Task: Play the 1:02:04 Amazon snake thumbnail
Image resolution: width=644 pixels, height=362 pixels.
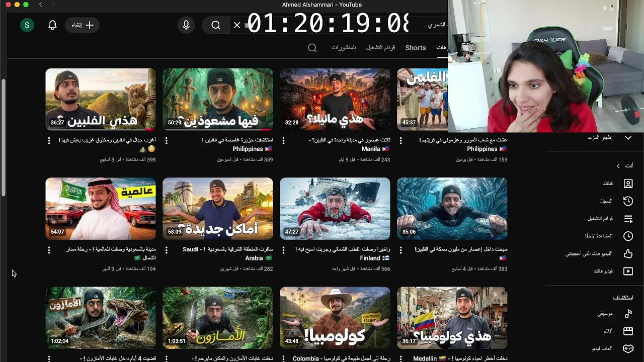Action: coord(101,318)
